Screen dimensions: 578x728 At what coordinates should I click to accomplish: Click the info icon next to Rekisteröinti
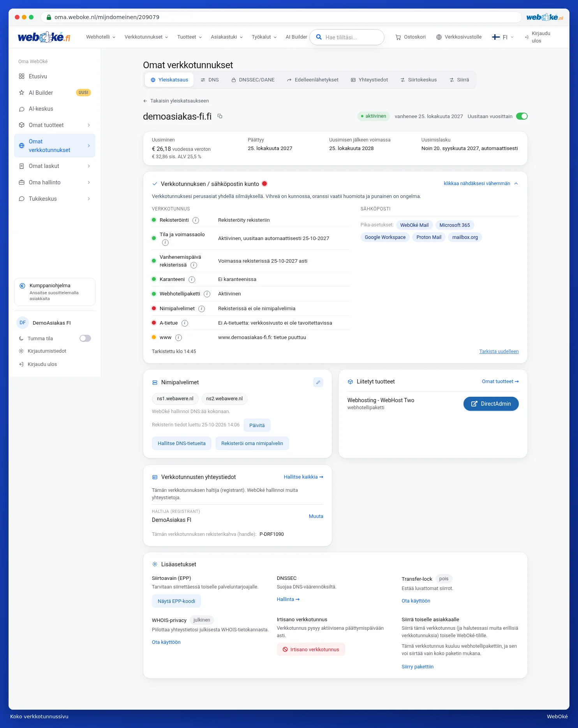pos(196,220)
